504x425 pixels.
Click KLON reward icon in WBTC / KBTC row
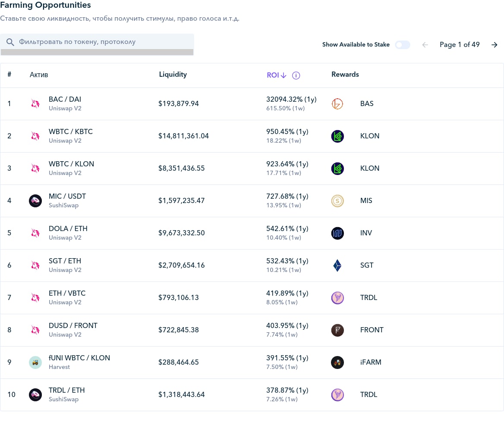coord(337,136)
